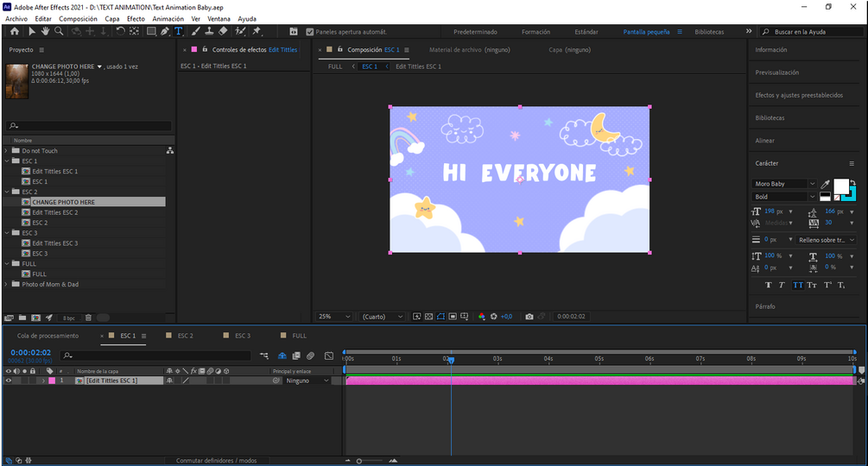
Task: Open the Efecto menu
Action: [136, 19]
